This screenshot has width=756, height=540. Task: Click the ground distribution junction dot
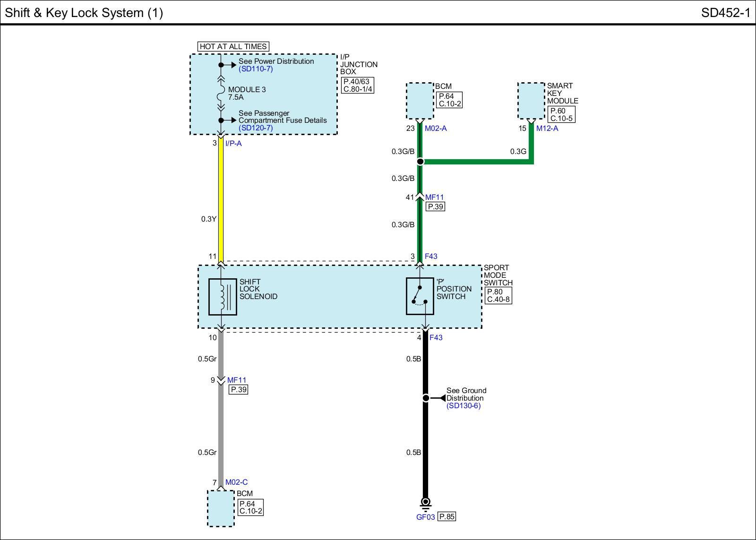pos(425,398)
